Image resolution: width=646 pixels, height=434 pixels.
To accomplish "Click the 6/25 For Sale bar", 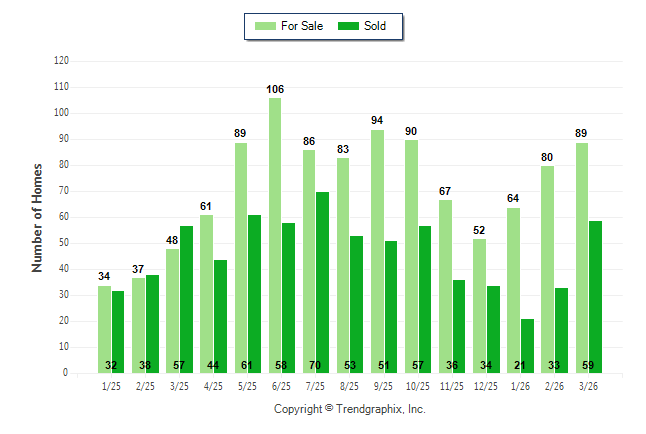I will click(x=275, y=235).
